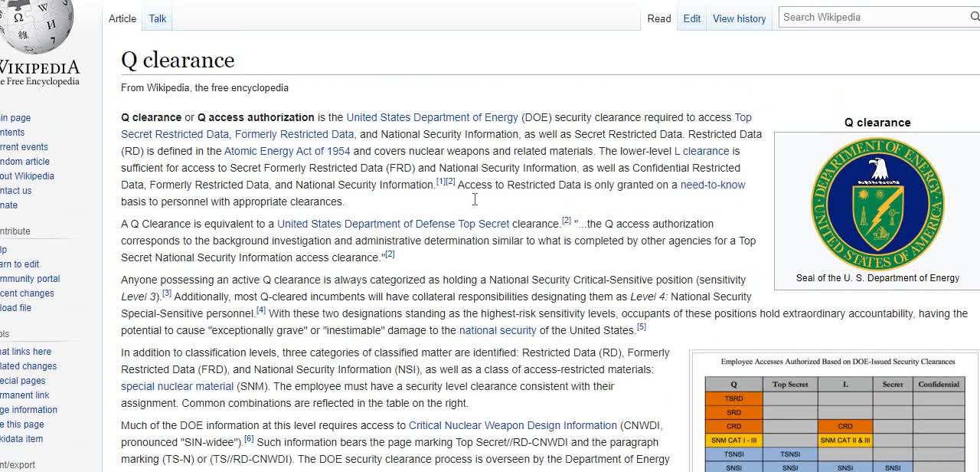980x472 pixels.
Task: Open the Top Secret link after Defense
Action: [484, 224]
